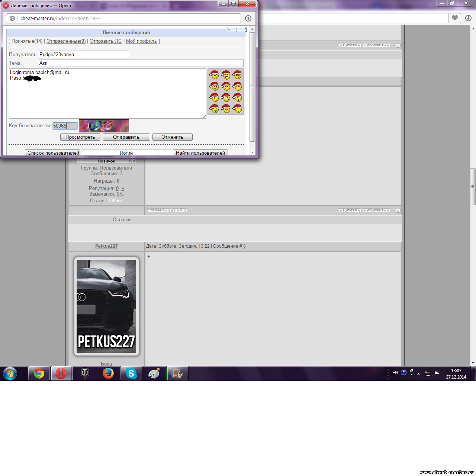Click the scroll-down arrow of the popup scrollbar
Screen dimensions: 476x476
253,152
